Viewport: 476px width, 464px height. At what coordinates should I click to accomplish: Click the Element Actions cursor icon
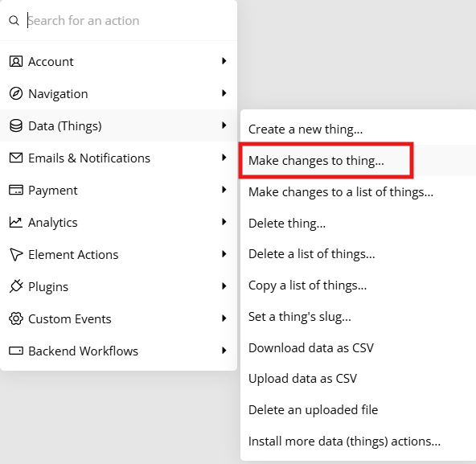[16, 254]
